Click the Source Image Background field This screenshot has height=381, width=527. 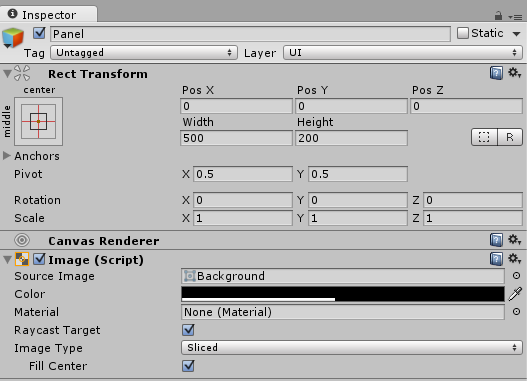click(343, 276)
